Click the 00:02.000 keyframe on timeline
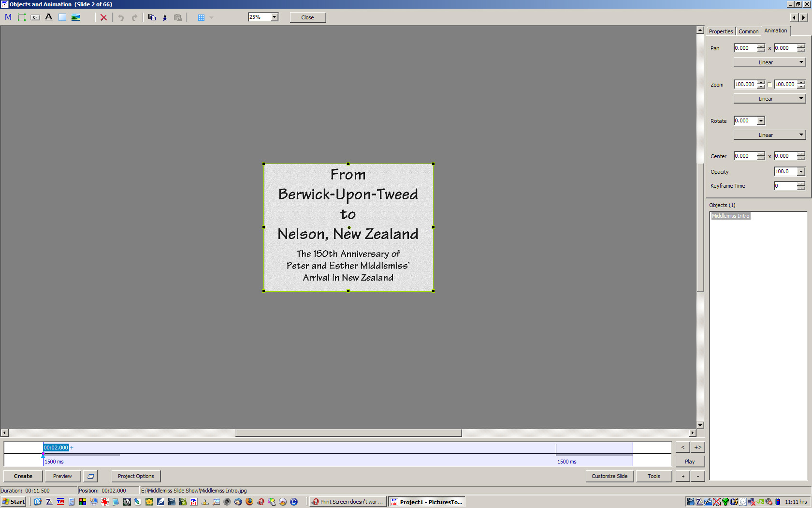 56,448
